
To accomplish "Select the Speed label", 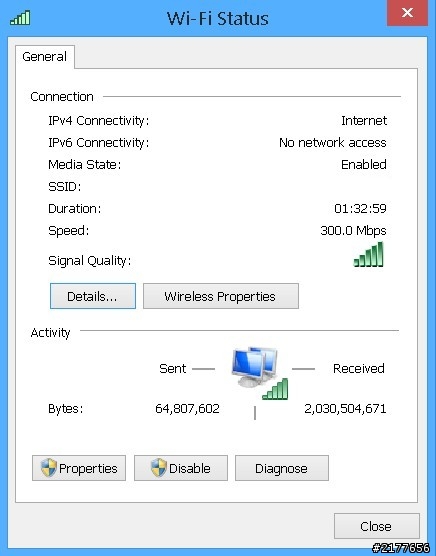I will (68, 231).
